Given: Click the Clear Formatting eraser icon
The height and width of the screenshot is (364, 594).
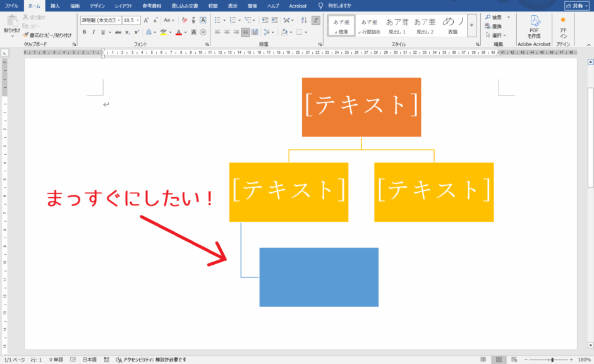Looking at the screenshot, I should pos(185,20).
